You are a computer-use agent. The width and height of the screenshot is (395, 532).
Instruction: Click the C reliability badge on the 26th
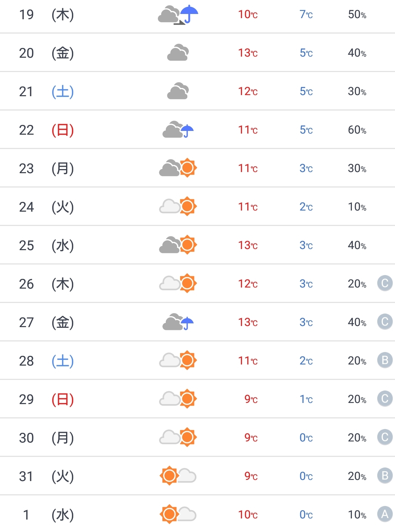(385, 283)
